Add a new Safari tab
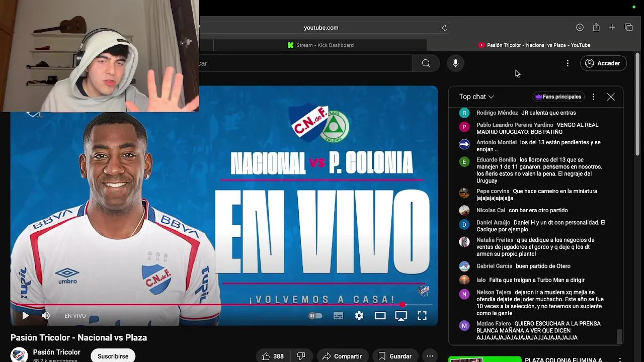This screenshot has height=362, width=644. [x=612, y=27]
